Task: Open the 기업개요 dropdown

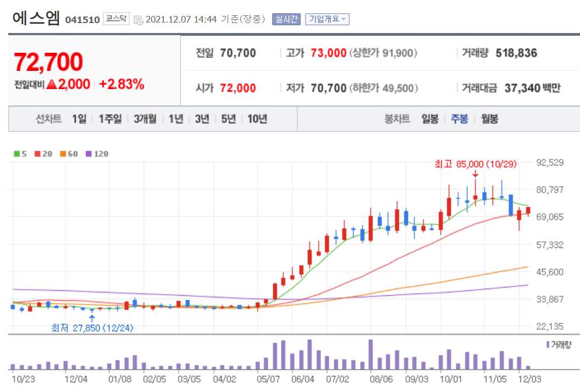Action: coord(327,18)
